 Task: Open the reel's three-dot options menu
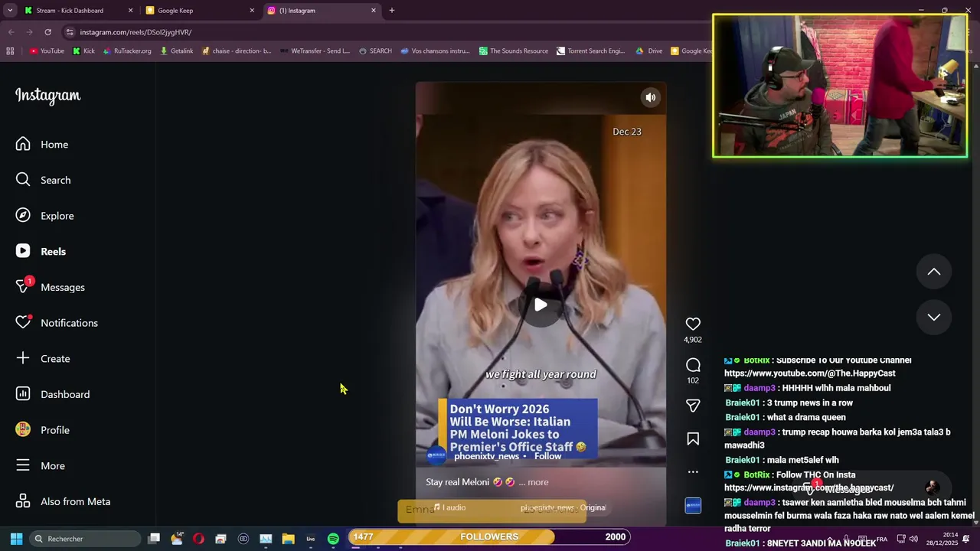point(693,471)
